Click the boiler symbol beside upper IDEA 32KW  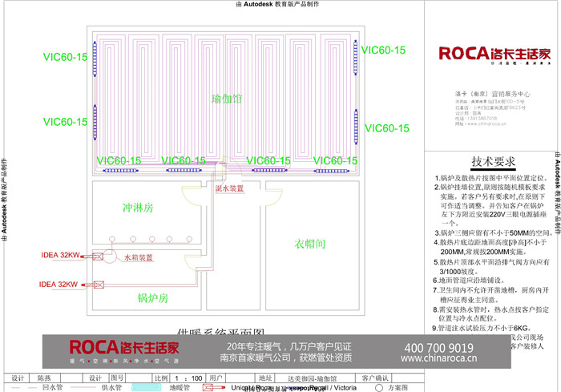pos(97,257)
